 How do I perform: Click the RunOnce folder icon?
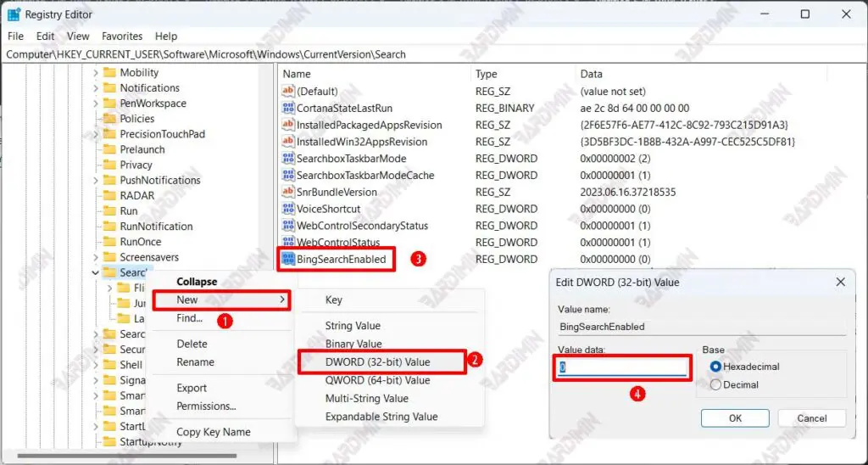pyautogui.click(x=109, y=242)
